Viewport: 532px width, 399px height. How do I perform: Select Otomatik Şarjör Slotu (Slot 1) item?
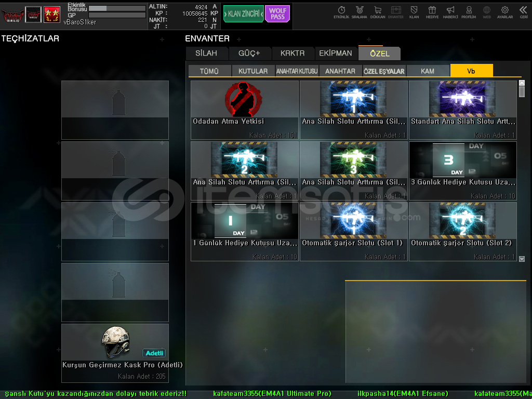click(353, 231)
